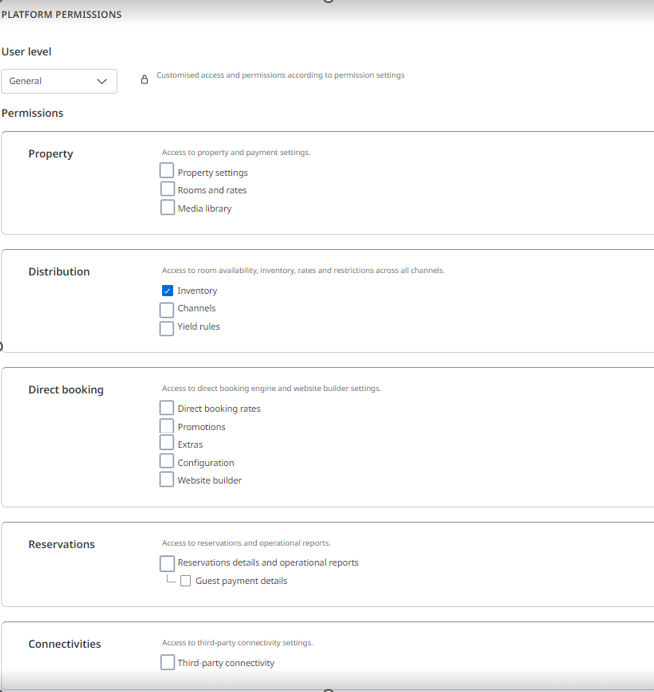The image size is (654, 692).
Task: Click the Connectivities section heading
Action: tap(65, 644)
